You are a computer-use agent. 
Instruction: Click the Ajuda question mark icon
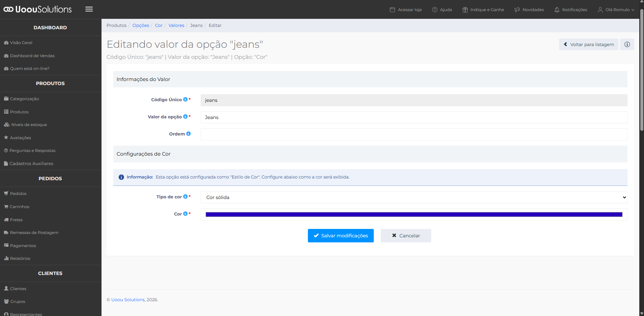click(435, 10)
